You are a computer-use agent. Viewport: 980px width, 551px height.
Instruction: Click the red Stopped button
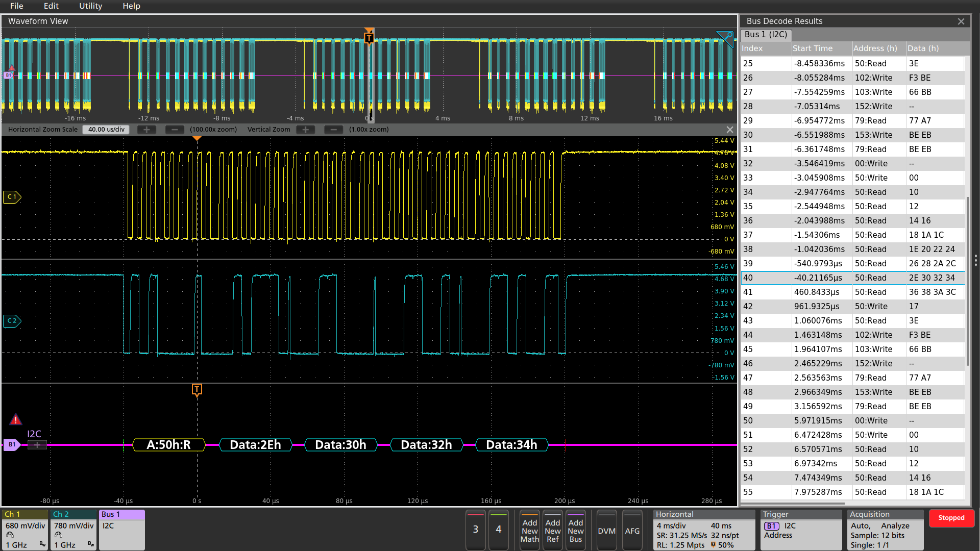[x=951, y=518]
